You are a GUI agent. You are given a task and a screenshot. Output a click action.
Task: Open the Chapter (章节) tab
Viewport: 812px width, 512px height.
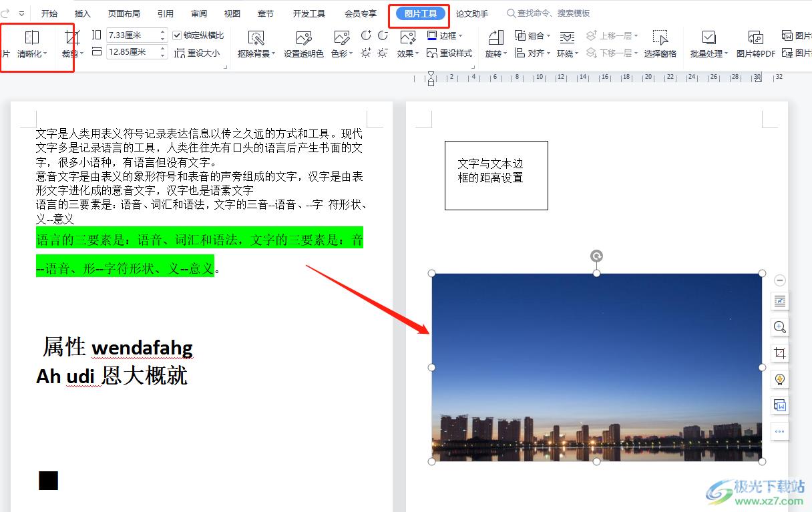coord(266,13)
